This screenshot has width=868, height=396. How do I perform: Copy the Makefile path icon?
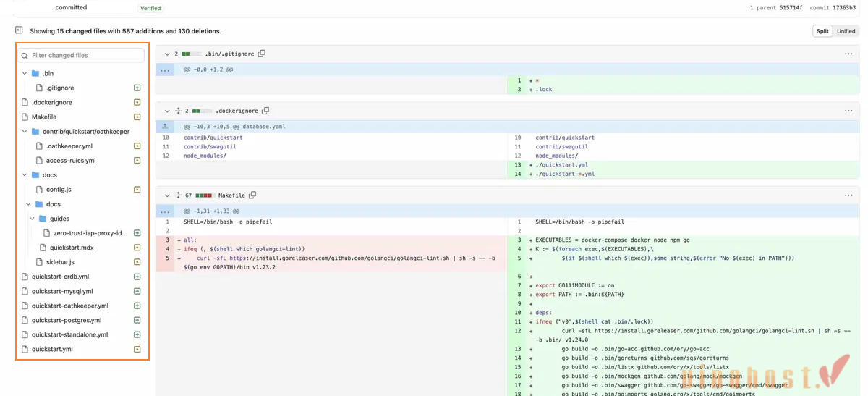252,195
